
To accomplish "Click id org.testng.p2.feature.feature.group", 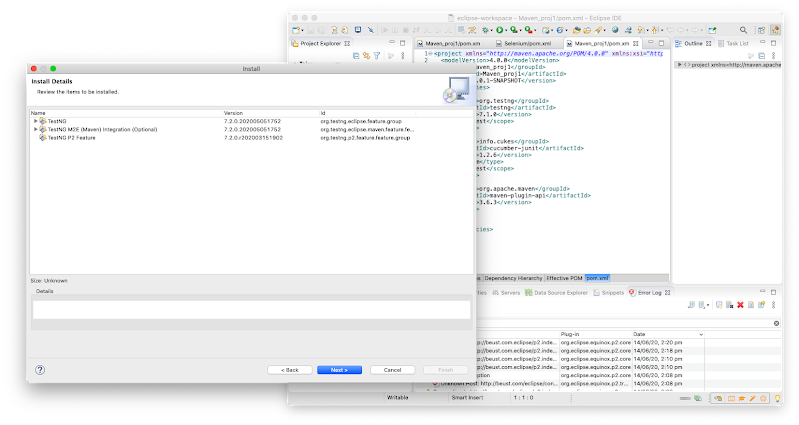I will 365,138.
